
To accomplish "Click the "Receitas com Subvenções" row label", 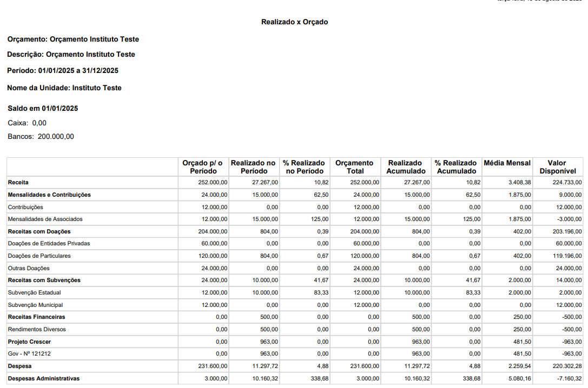I will [x=44, y=280].
